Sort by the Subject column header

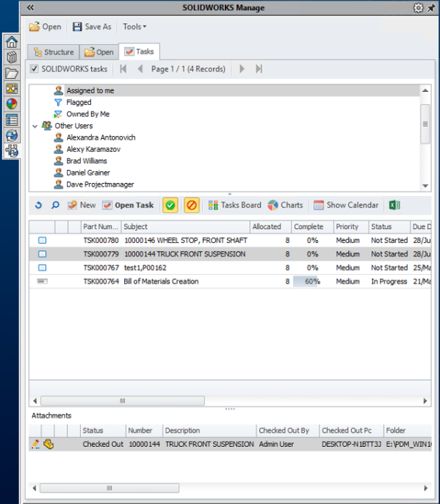(186, 226)
